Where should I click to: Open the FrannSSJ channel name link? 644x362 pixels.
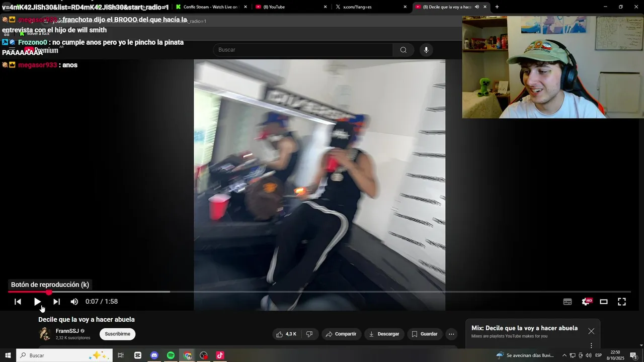click(x=67, y=331)
